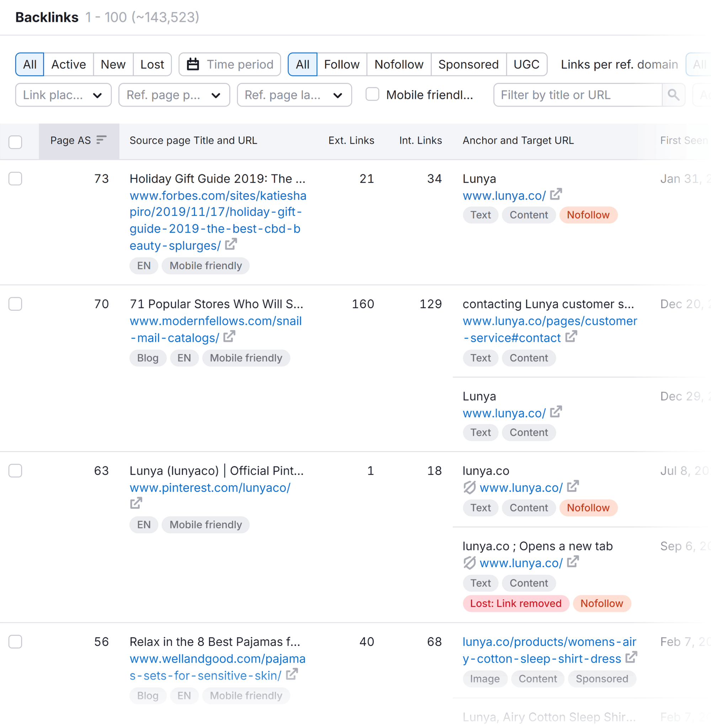Select the Lost backlinks filter
Image resolution: width=711 pixels, height=728 pixels.
(x=152, y=64)
